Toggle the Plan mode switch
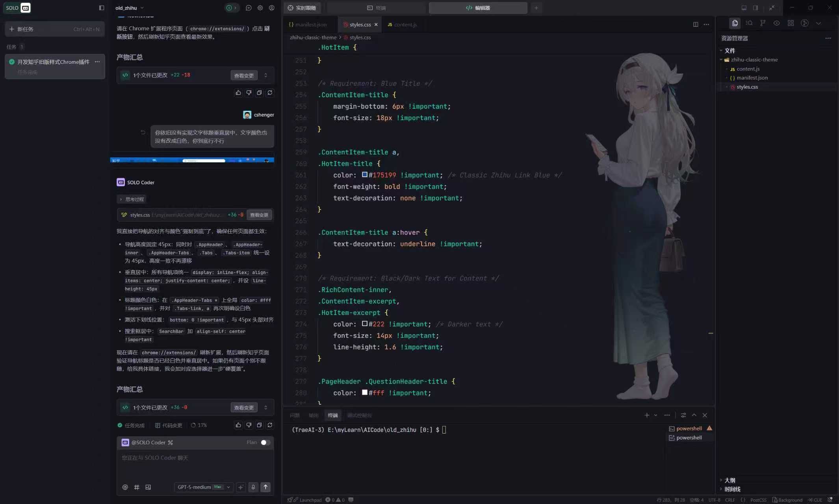 (265, 443)
